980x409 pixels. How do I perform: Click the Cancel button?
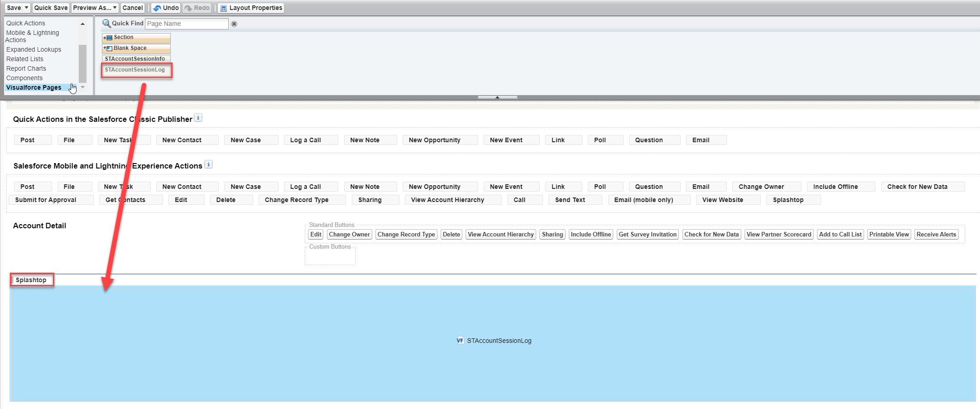tap(133, 8)
